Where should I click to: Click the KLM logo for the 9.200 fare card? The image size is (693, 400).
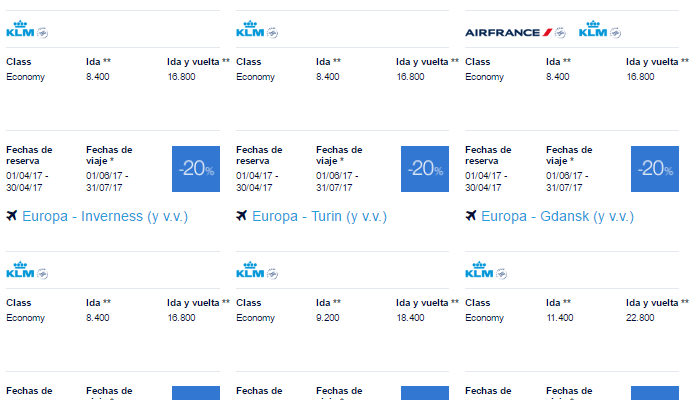pos(250,270)
